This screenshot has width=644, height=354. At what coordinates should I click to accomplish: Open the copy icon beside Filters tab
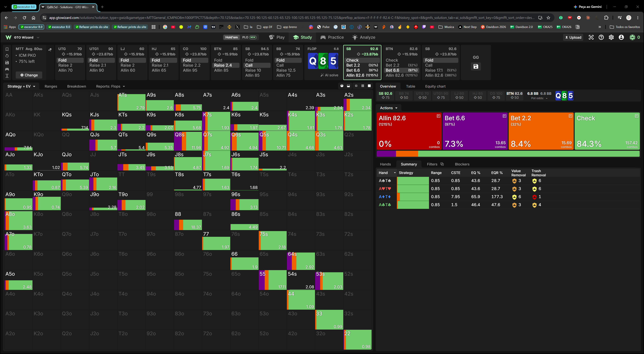pyautogui.click(x=442, y=164)
